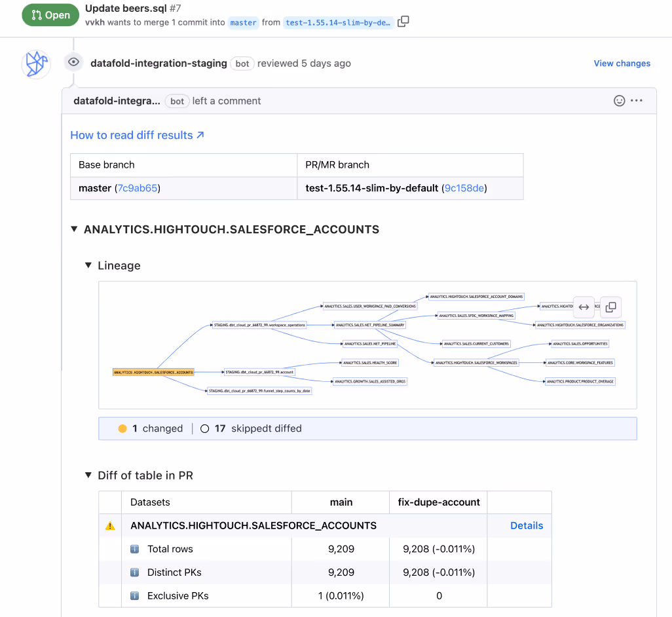
Task: Click the yellow warning triangle icon
Action: (x=110, y=526)
